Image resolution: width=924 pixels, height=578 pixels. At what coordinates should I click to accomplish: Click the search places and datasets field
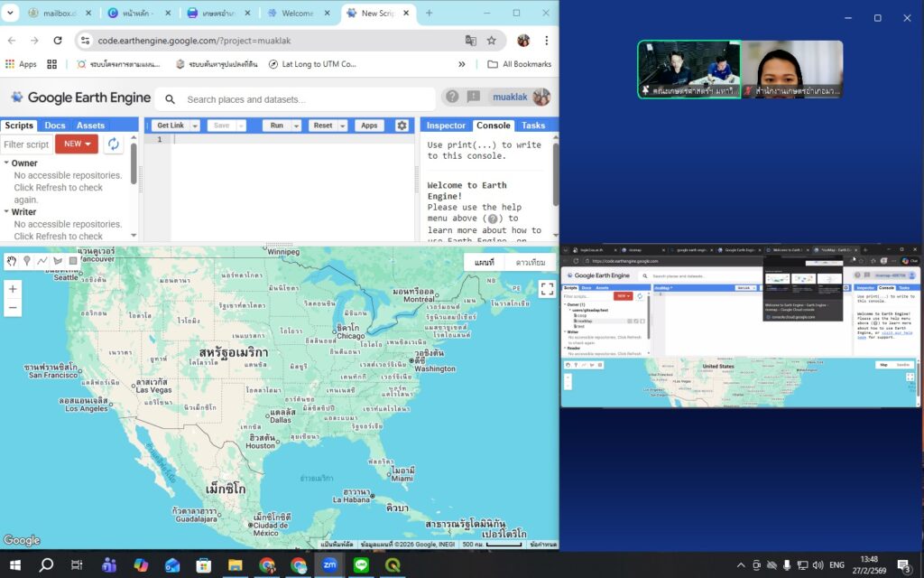[x=298, y=99]
